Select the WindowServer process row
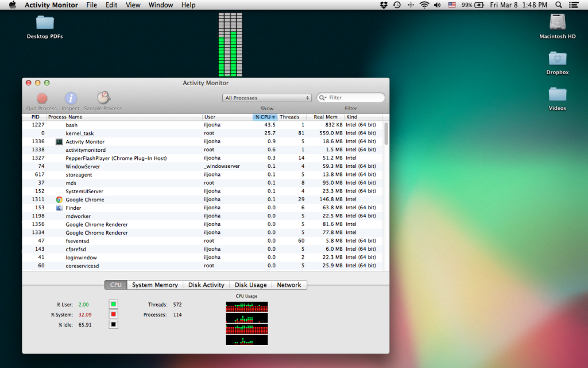This screenshot has width=588, height=368. (203, 166)
